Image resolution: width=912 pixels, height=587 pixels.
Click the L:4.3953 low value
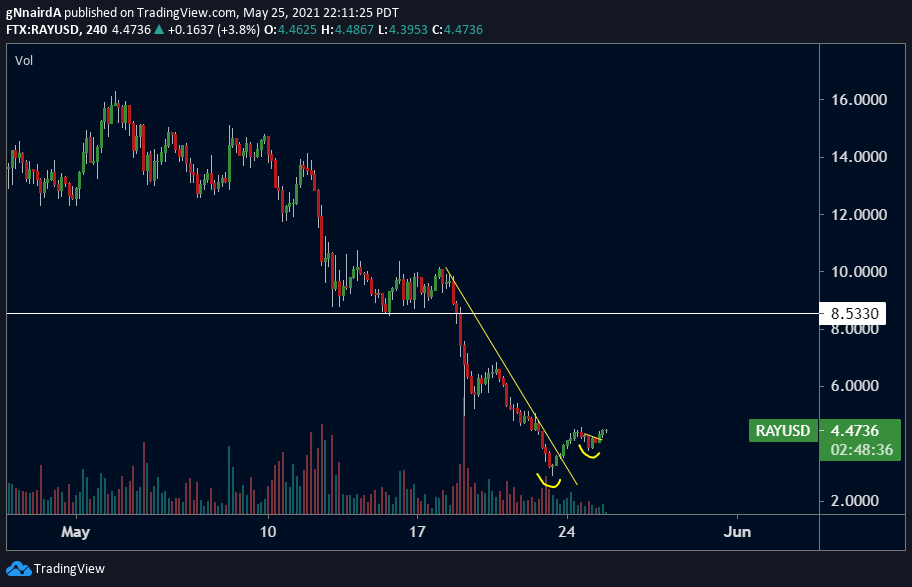403,30
